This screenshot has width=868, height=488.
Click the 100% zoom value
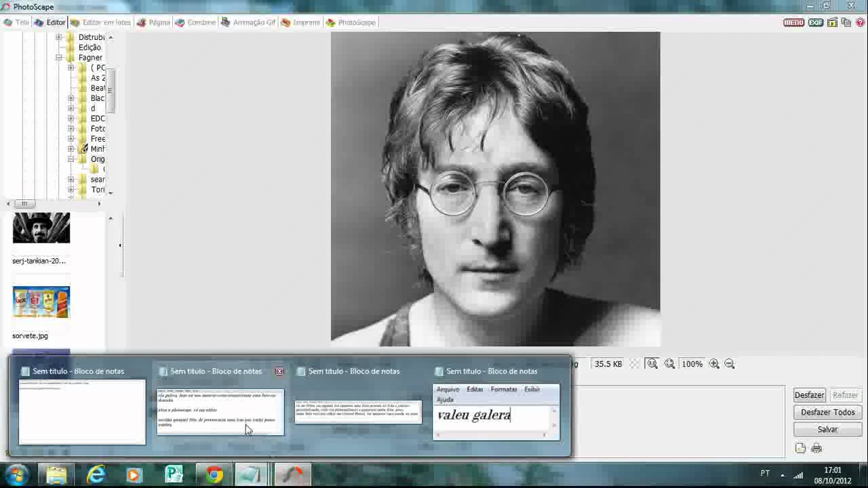(x=692, y=364)
